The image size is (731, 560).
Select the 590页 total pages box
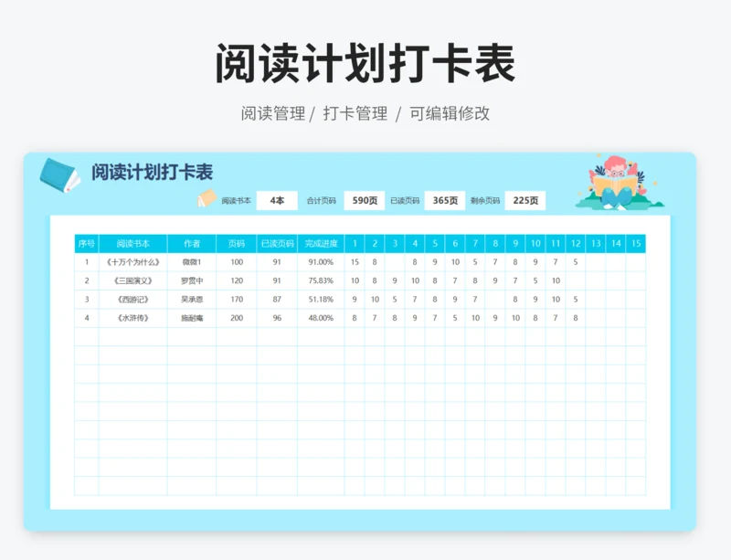(364, 201)
